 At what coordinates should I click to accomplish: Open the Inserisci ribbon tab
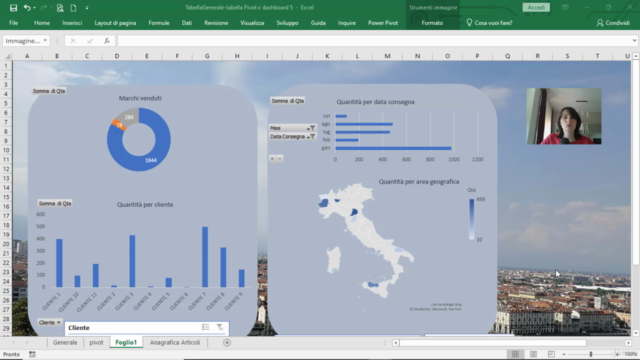click(x=72, y=23)
